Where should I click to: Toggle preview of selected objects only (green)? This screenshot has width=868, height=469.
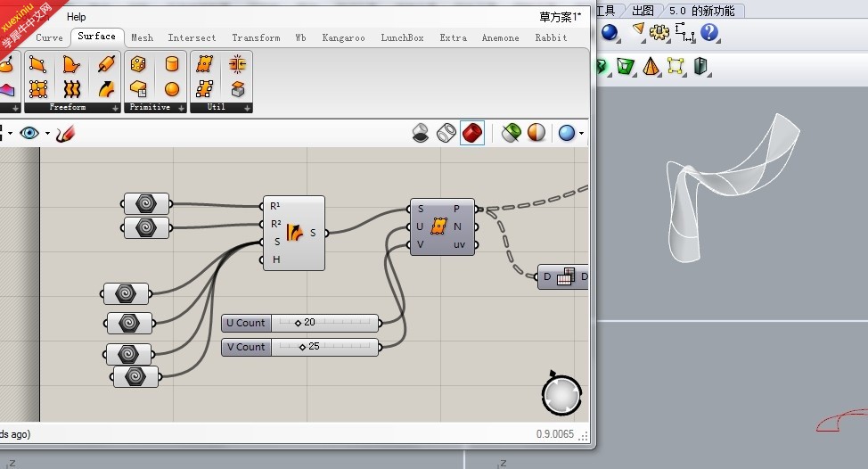[x=511, y=133]
